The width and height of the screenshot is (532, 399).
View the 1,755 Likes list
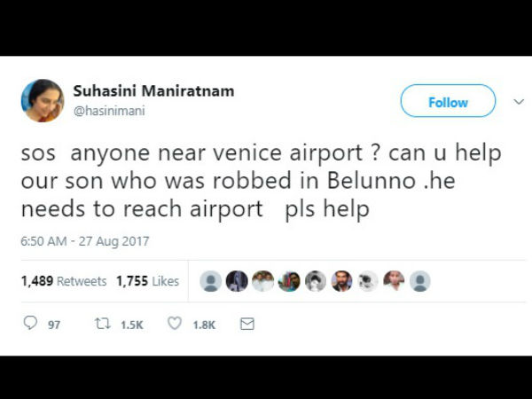tap(147, 281)
